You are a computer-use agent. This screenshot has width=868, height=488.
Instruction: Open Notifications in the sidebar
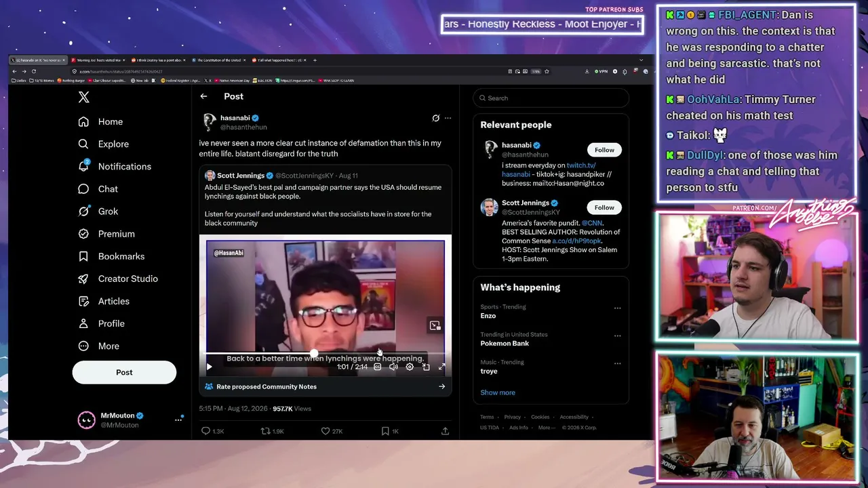click(x=115, y=166)
